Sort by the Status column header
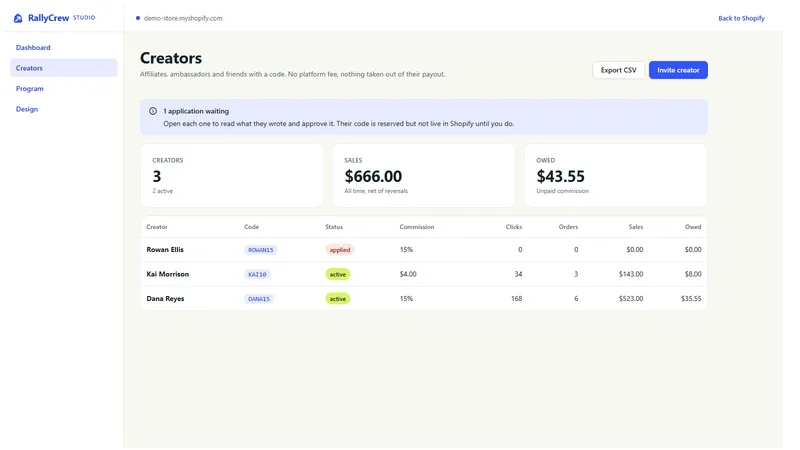The height and width of the screenshot is (450, 800). 334,227
